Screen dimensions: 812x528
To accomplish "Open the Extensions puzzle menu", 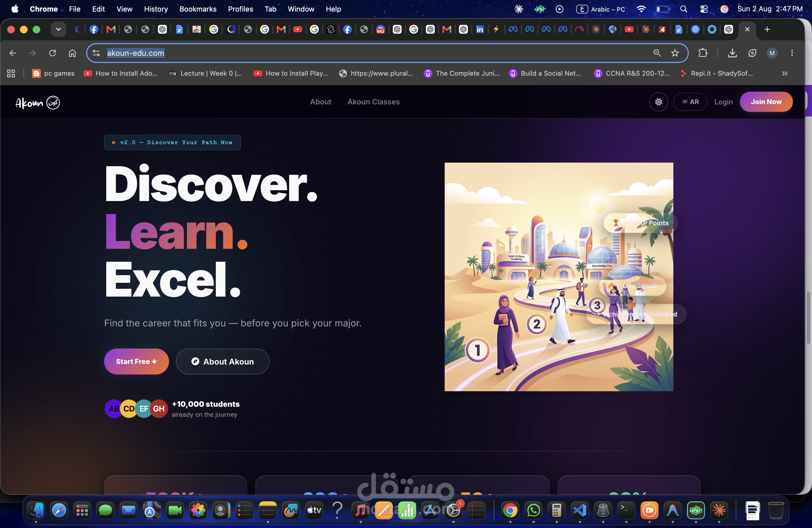I will coord(703,53).
